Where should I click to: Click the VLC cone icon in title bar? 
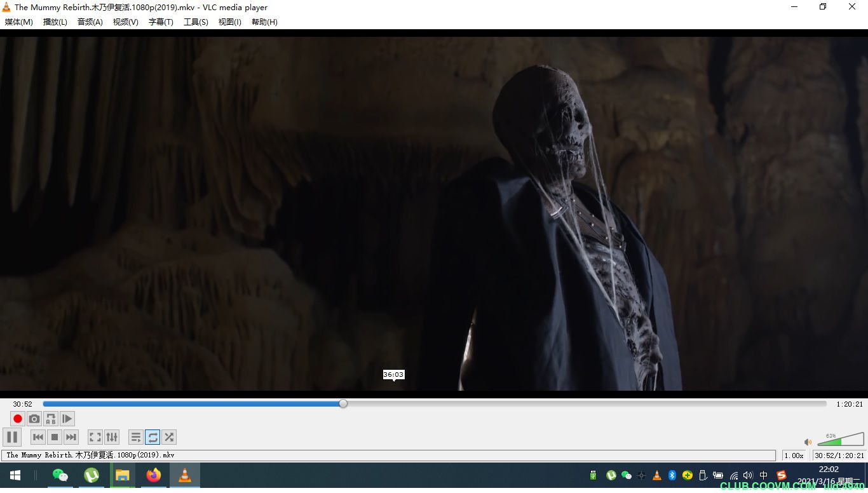pos(6,7)
